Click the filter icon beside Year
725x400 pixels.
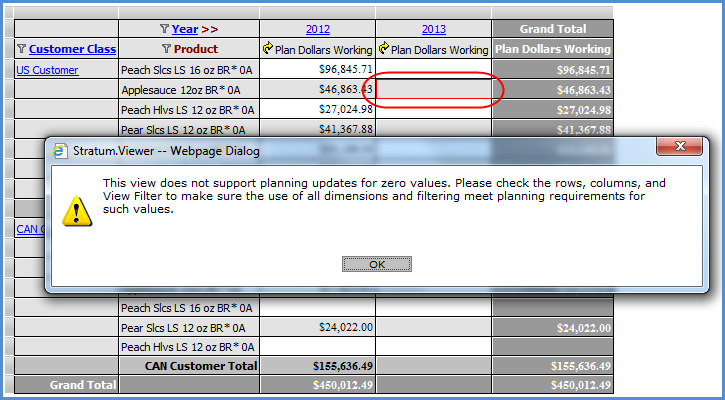click(x=165, y=30)
